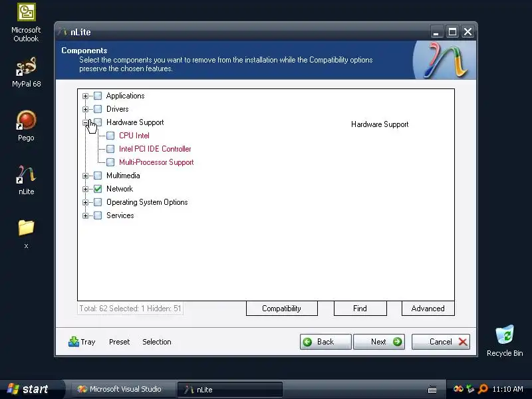Select the Multimedia label
Image resolution: width=532 pixels, height=399 pixels.
coord(123,176)
